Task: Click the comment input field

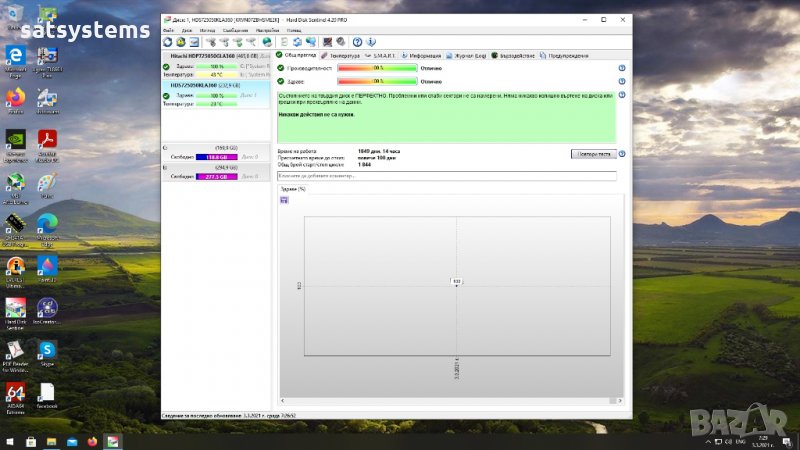Action: pos(446,176)
